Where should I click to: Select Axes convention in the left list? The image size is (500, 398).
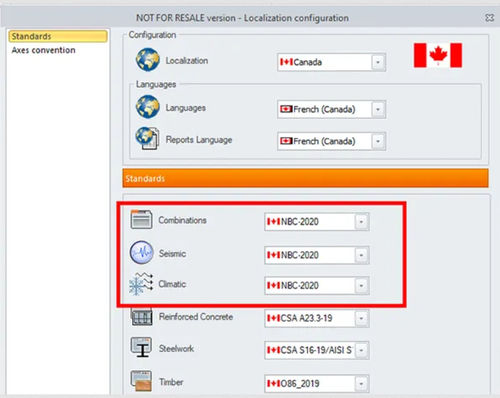43,50
